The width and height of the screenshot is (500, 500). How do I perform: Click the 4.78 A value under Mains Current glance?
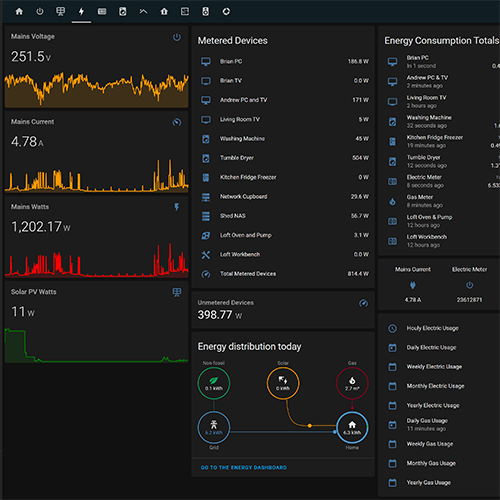(413, 300)
